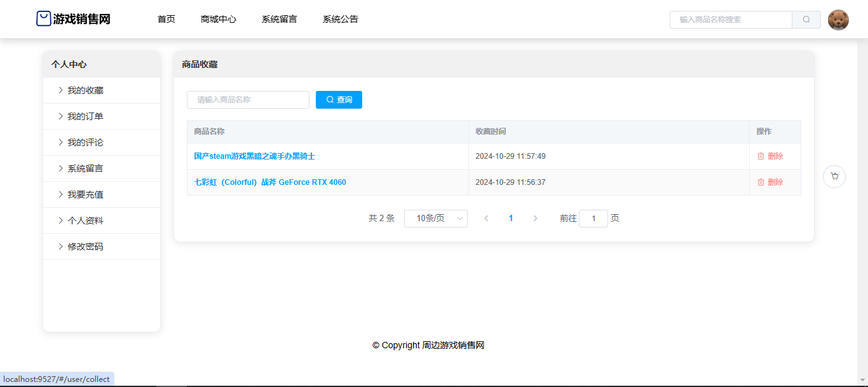The image size is (868, 387).
Task: Go to previous page arrow
Action: click(x=486, y=219)
